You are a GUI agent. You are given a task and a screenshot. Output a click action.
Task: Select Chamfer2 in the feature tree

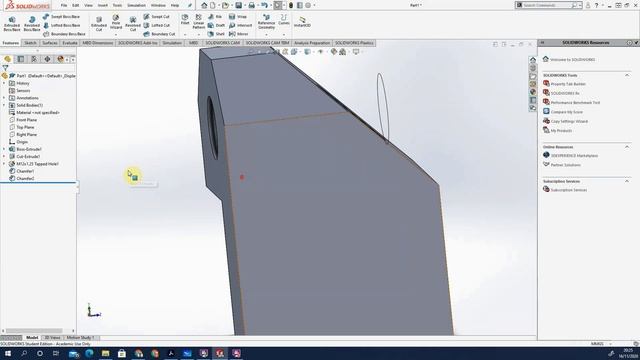(x=25, y=179)
